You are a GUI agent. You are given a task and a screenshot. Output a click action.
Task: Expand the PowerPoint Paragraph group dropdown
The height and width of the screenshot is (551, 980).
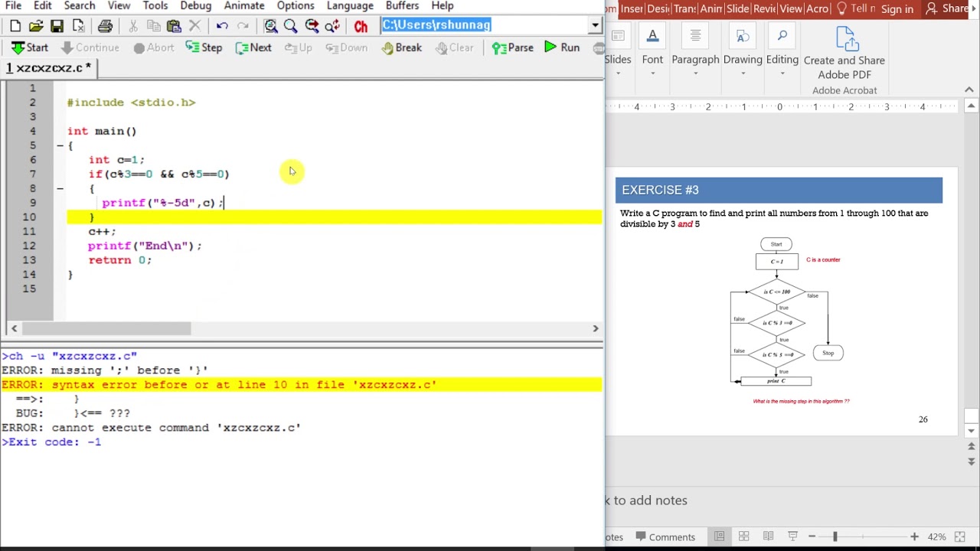coord(695,74)
